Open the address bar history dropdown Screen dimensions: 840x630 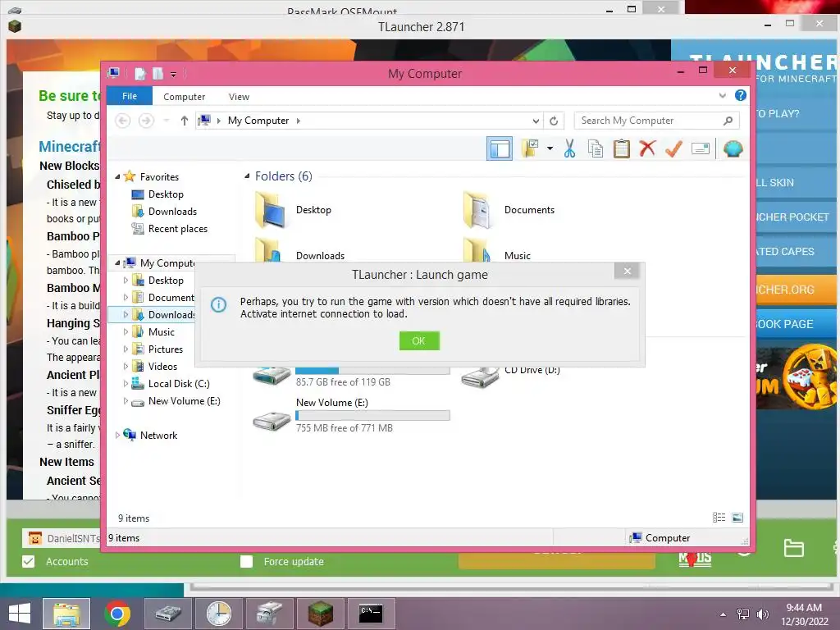535,121
